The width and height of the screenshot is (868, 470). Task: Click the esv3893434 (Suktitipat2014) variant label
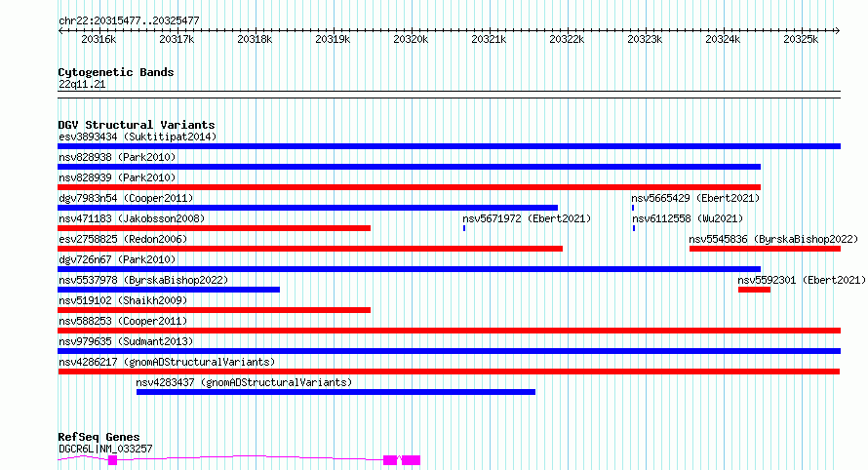point(138,137)
